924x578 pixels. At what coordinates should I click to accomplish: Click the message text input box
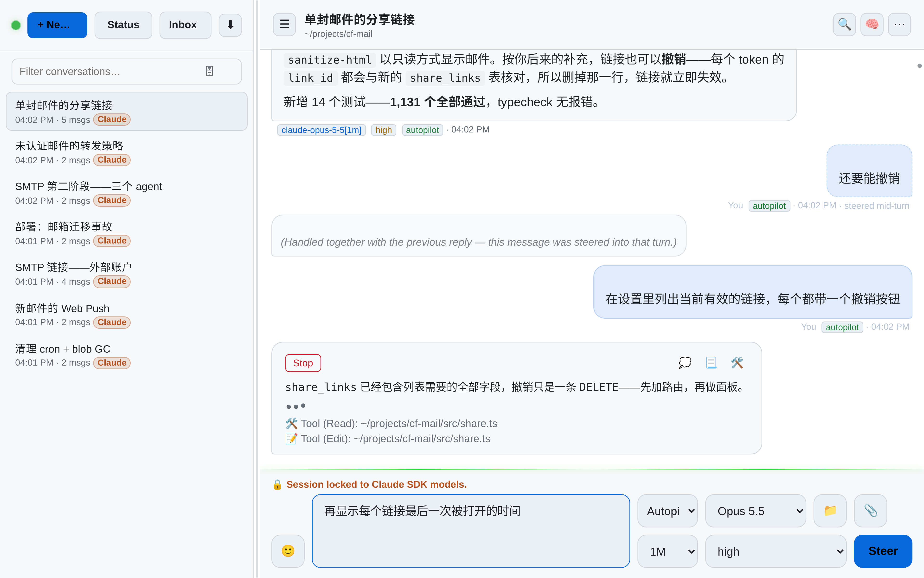pos(471,531)
